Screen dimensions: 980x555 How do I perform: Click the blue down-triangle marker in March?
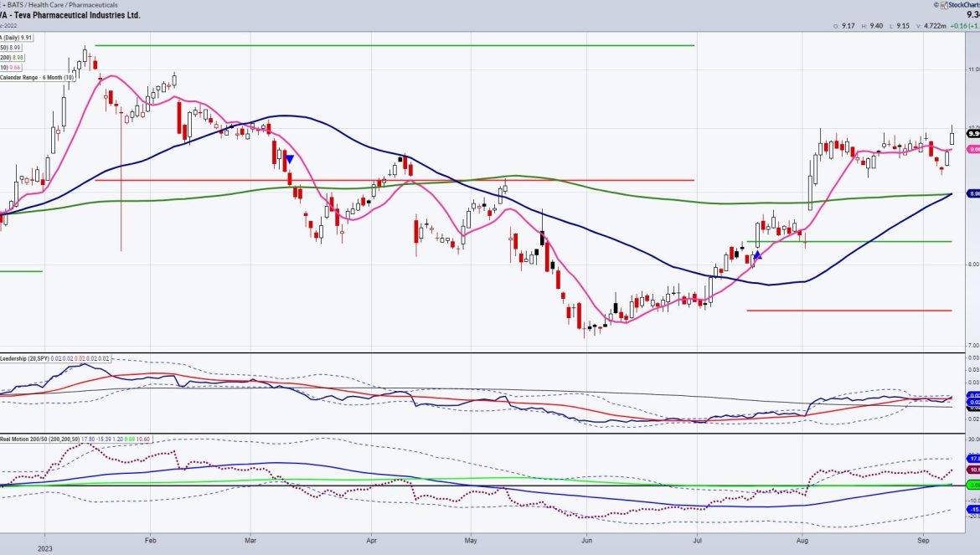(x=289, y=159)
